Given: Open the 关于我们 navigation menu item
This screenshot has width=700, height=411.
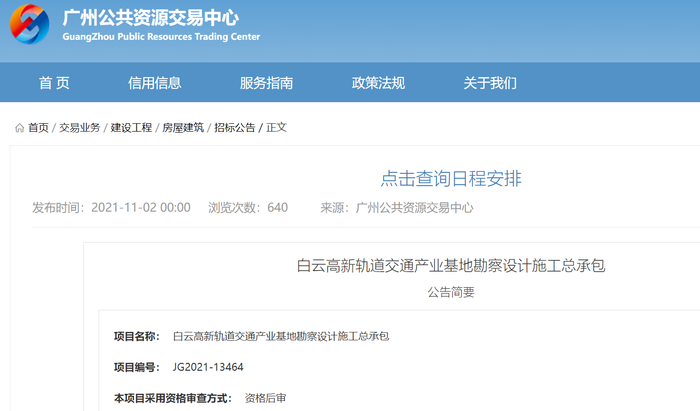Looking at the screenshot, I should [490, 83].
